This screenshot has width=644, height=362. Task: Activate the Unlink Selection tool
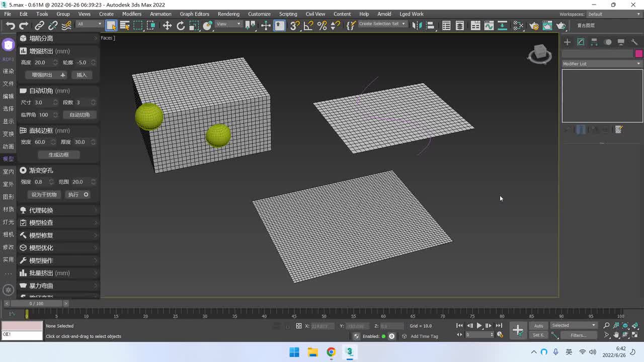[53, 26]
